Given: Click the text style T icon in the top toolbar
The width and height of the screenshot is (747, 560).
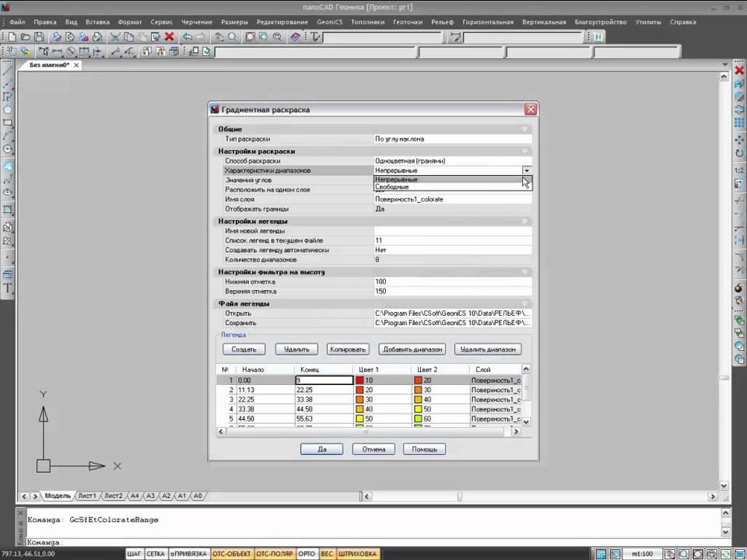Looking at the screenshot, I should tap(315, 37).
